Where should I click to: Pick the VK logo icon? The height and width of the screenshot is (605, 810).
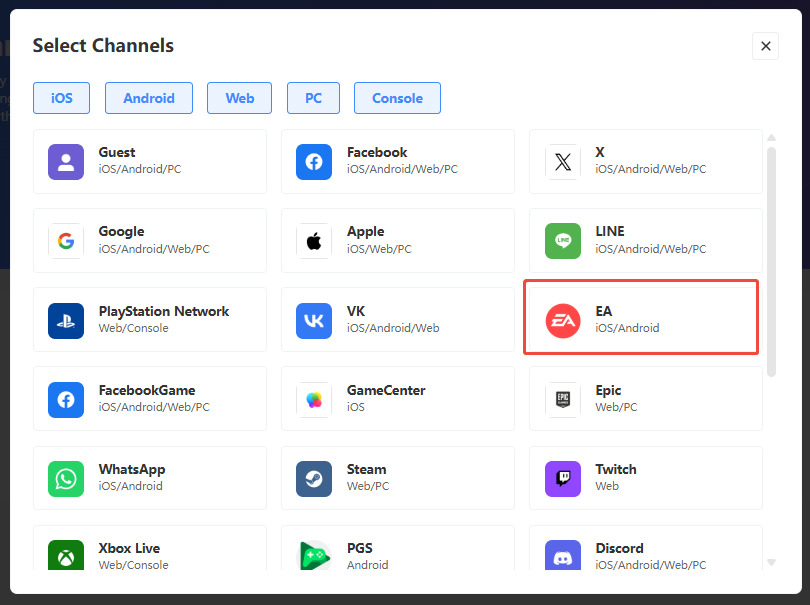pos(314,321)
